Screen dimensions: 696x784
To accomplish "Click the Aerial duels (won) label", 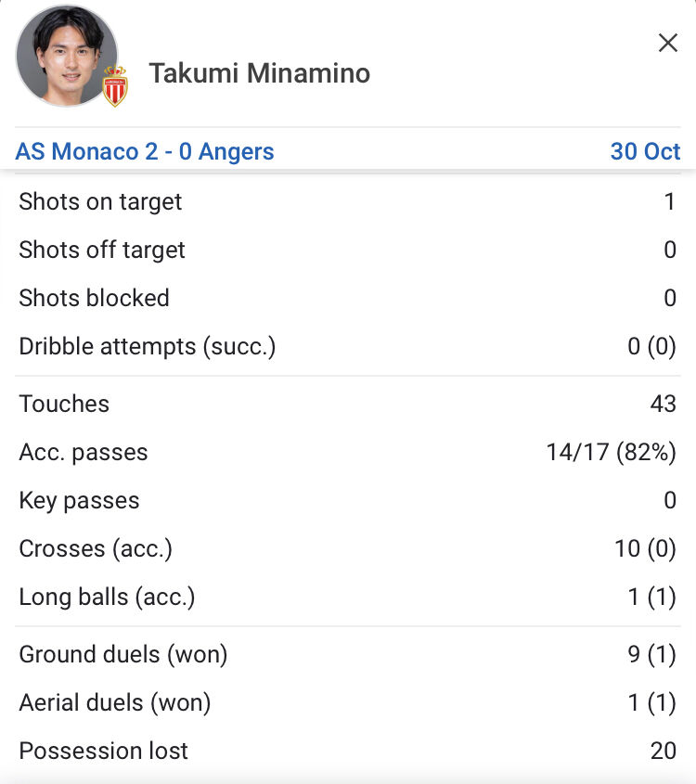I will point(114,702).
